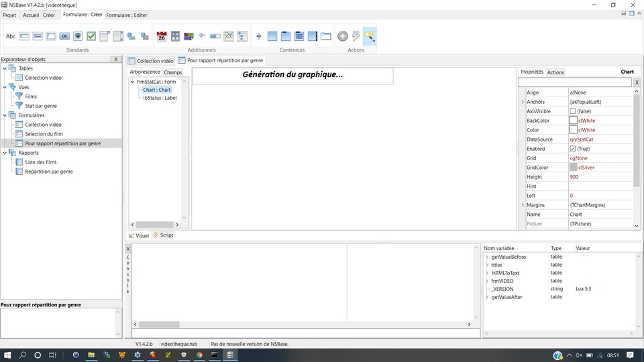The image size is (644, 362).
Task: Click the plus circle add action icon
Action: point(342,36)
